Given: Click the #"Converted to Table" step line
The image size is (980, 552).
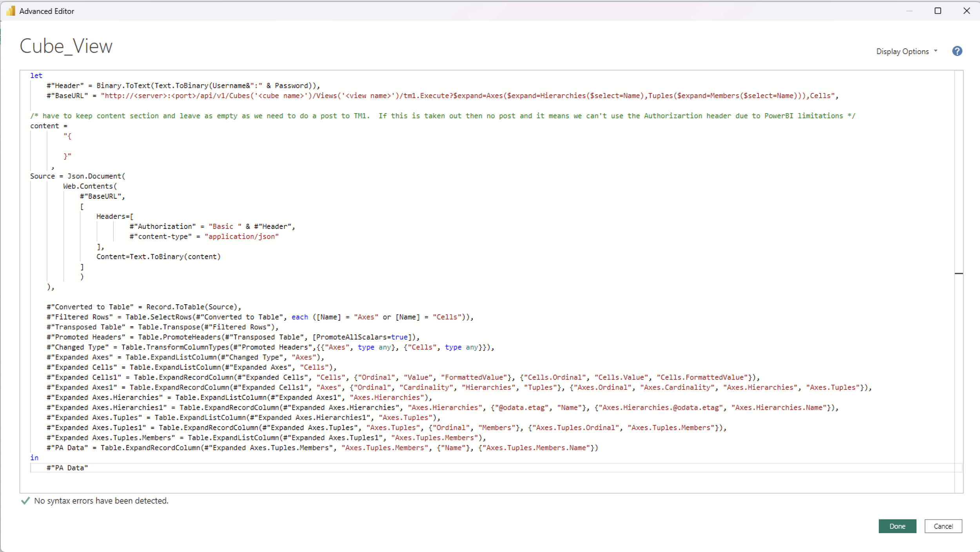Looking at the screenshot, I should click(144, 307).
